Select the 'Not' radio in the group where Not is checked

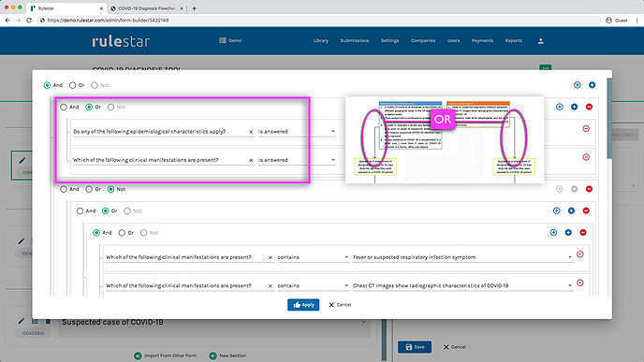pos(110,189)
